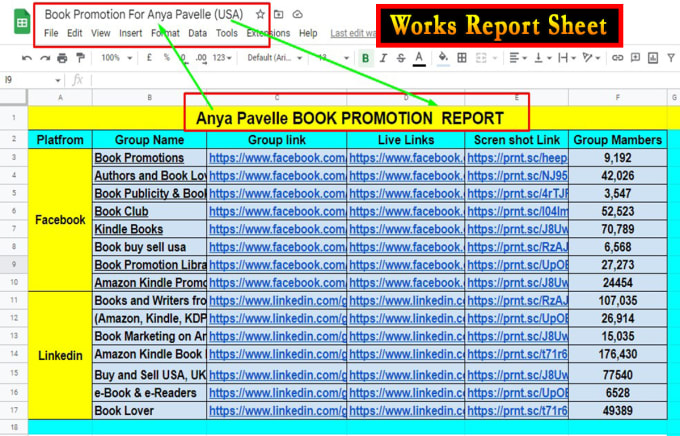Click the formula bar input
Screen dimensions: 680x436
tap(384, 80)
